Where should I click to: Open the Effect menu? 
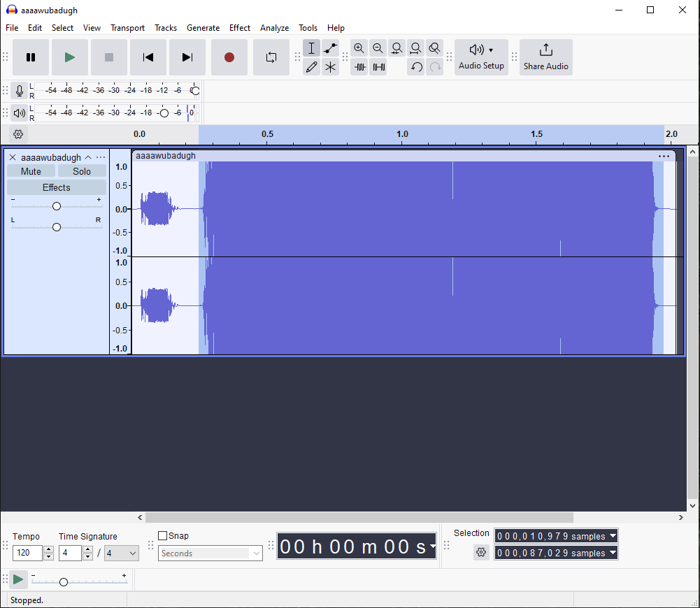point(239,28)
